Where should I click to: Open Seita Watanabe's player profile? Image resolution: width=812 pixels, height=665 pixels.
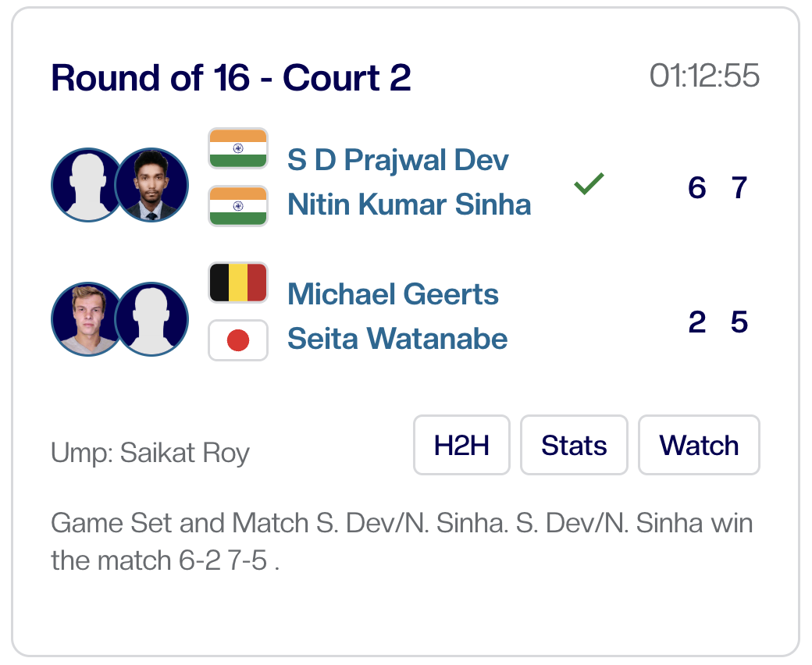(397, 339)
